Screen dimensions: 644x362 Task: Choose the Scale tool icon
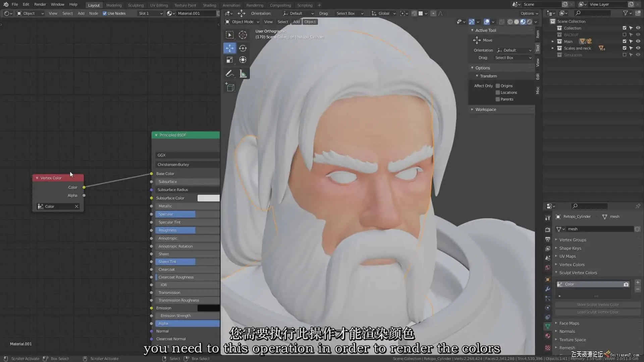(x=230, y=60)
